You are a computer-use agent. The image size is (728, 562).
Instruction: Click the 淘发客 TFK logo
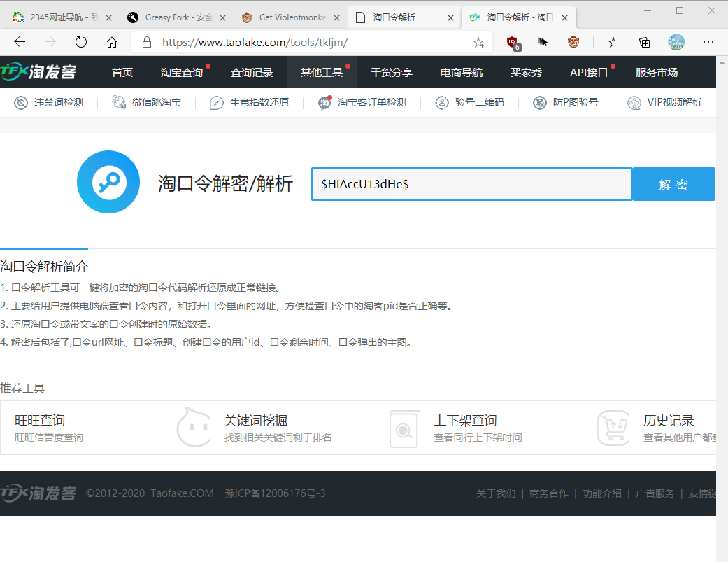tap(38, 72)
